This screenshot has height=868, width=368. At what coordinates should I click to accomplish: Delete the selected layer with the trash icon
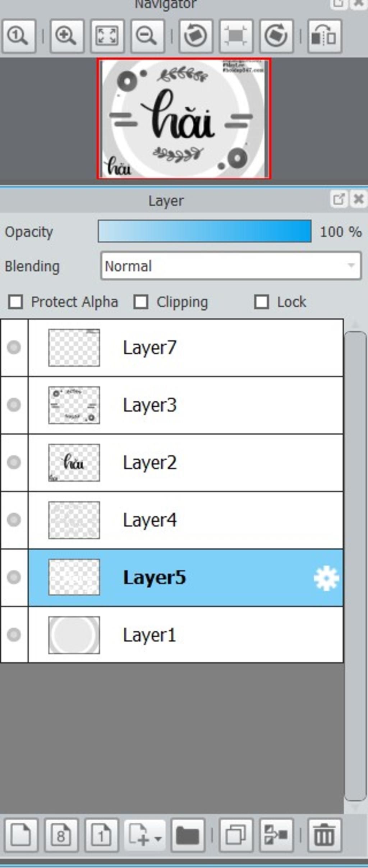coord(325,835)
